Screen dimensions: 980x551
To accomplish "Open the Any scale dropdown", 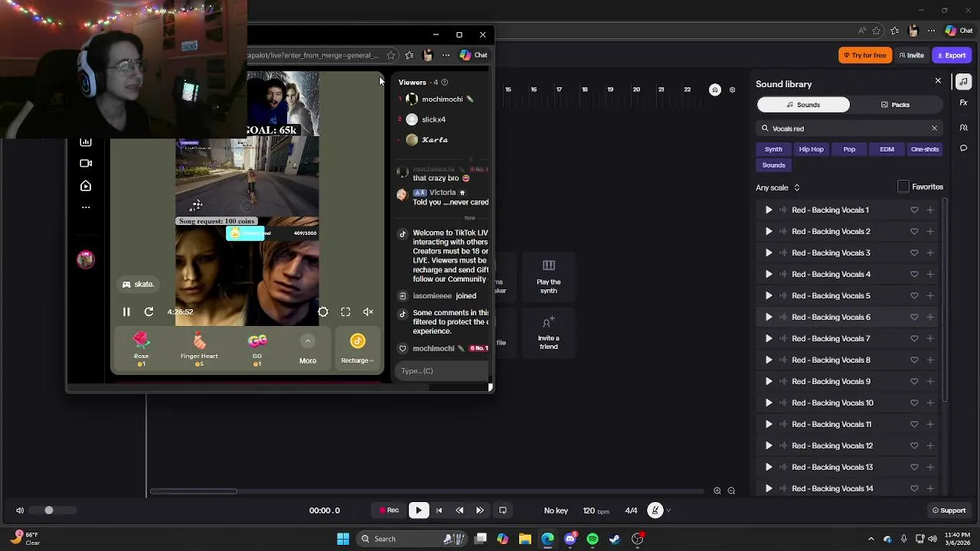I will click(778, 187).
